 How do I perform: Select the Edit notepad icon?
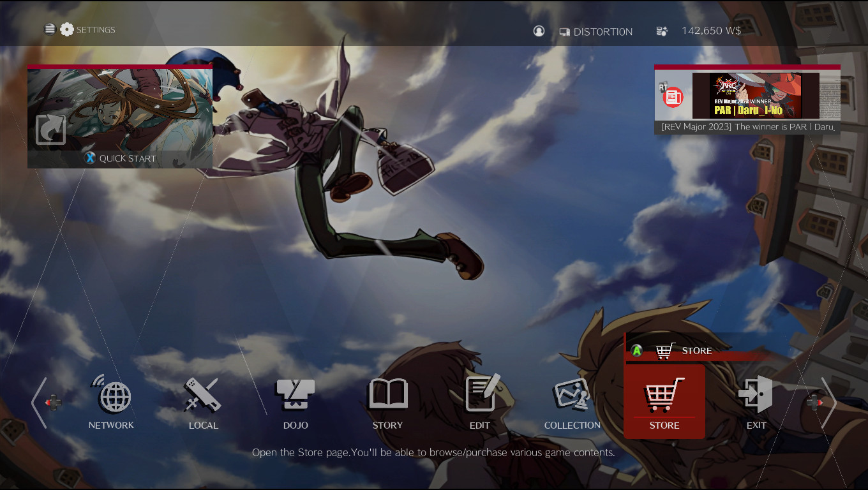point(480,394)
